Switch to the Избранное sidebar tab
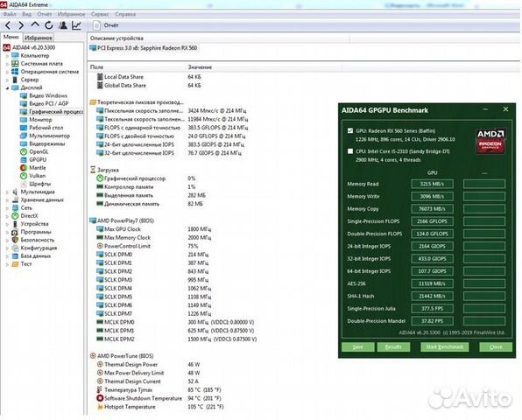 click(x=39, y=38)
